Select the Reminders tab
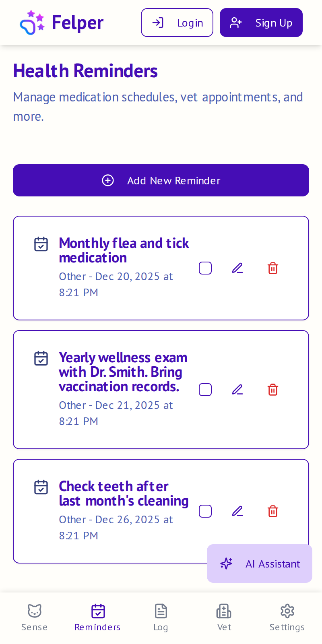 (98, 617)
